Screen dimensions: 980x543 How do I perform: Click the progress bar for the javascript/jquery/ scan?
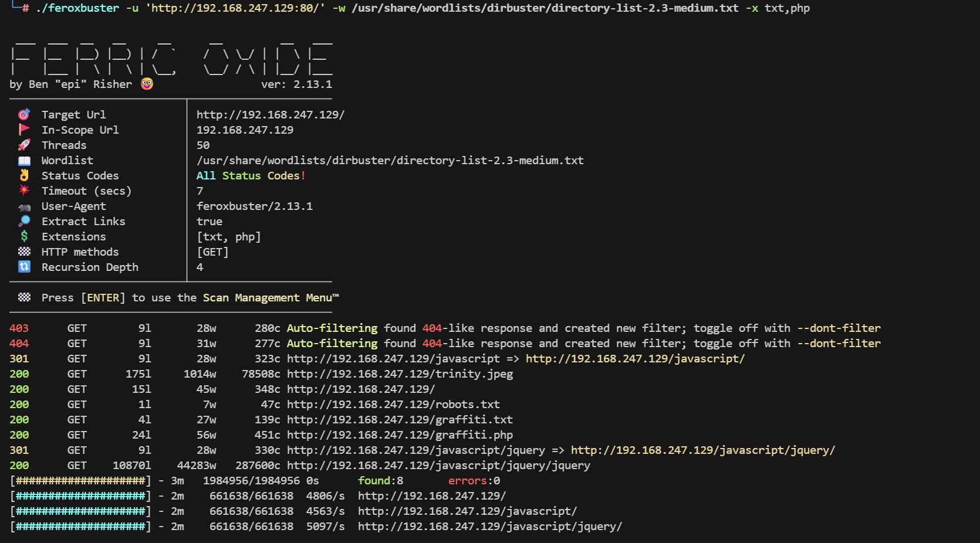click(81, 526)
